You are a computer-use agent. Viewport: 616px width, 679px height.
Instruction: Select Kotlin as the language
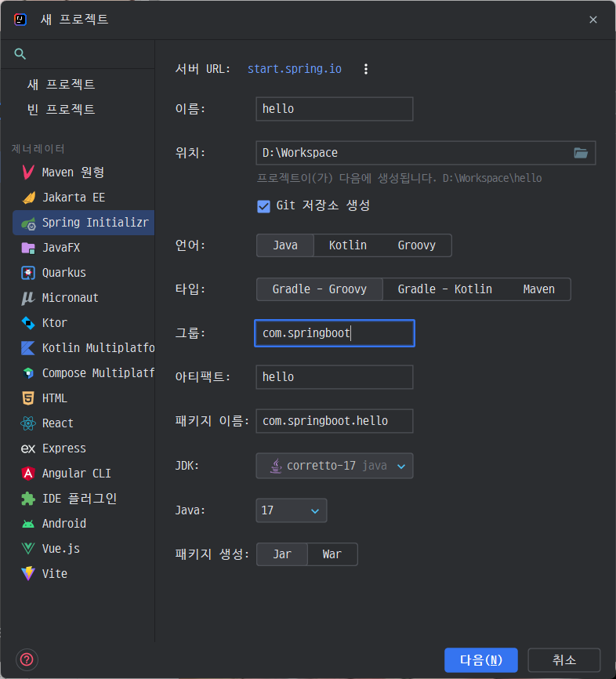[x=348, y=245]
